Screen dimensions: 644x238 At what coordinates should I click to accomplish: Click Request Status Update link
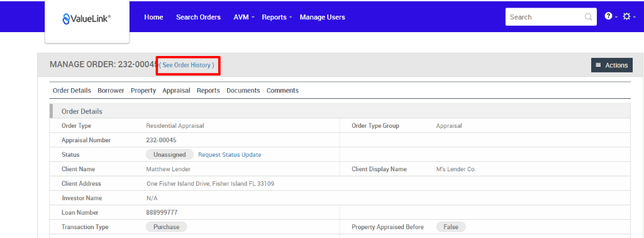pyautogui.click(x=230, y=154)
